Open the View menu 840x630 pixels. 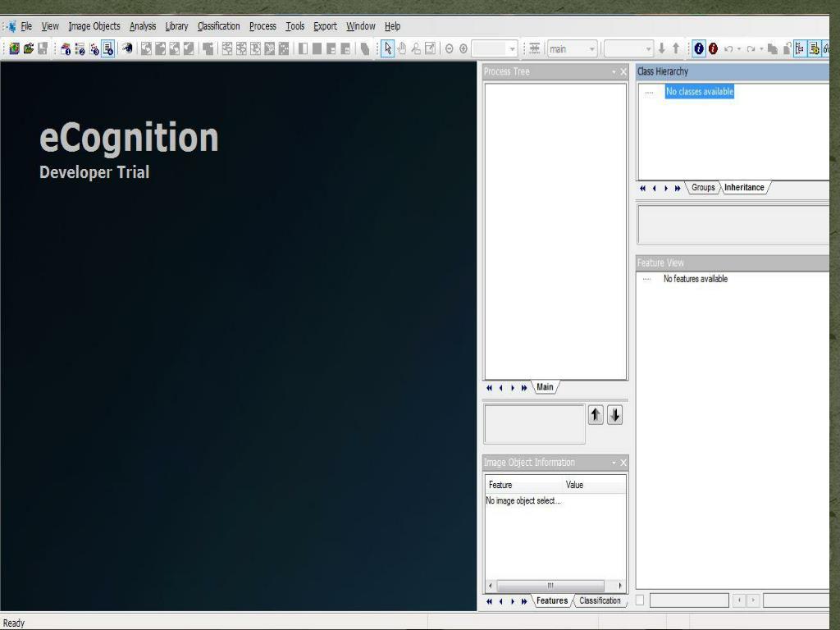(50, 25)
